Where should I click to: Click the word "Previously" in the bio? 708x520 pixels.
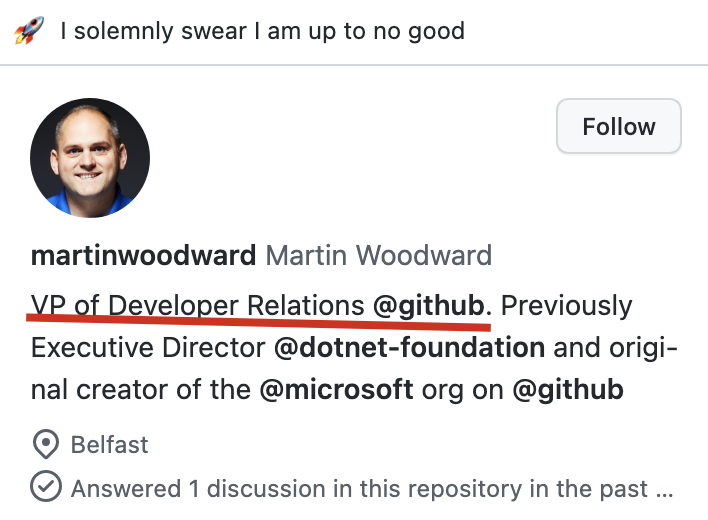tap(567, 306)
